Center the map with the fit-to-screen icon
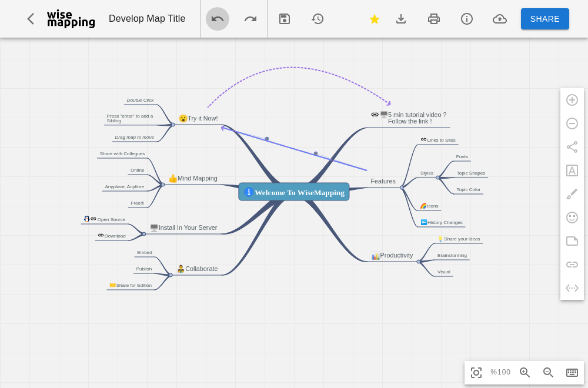 coord(476,372)
